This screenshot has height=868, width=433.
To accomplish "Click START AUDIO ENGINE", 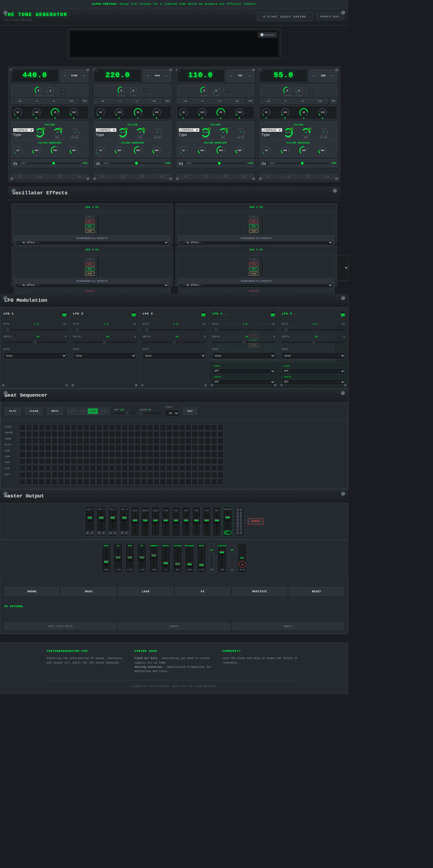I will point(284,16).
